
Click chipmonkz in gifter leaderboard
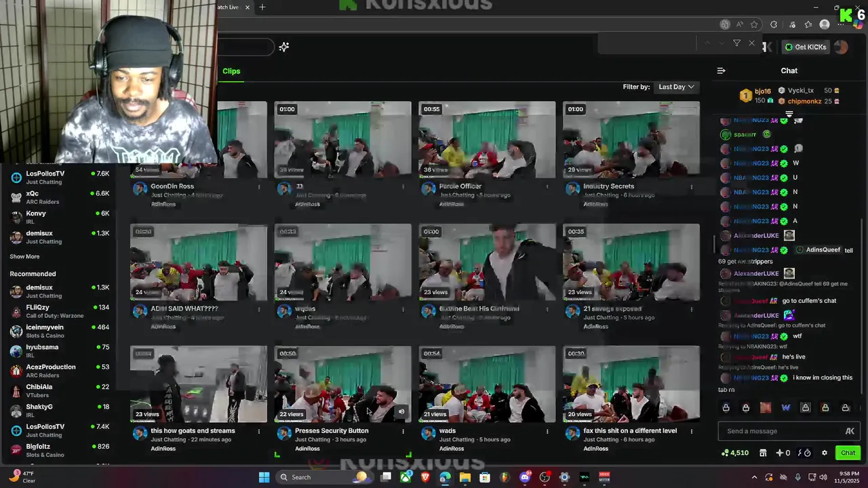tap(804, 102)
